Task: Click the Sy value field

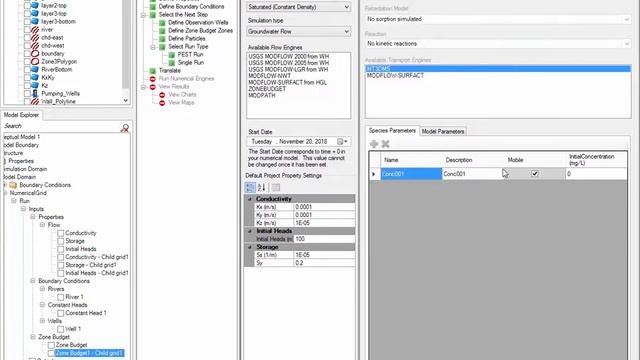Action: click(x=324, y=263)
